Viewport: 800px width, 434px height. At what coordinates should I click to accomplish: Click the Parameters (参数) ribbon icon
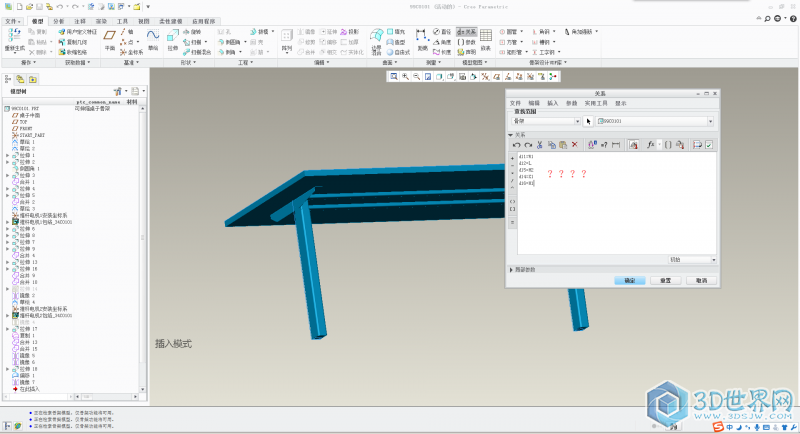[x=466, y=42]
